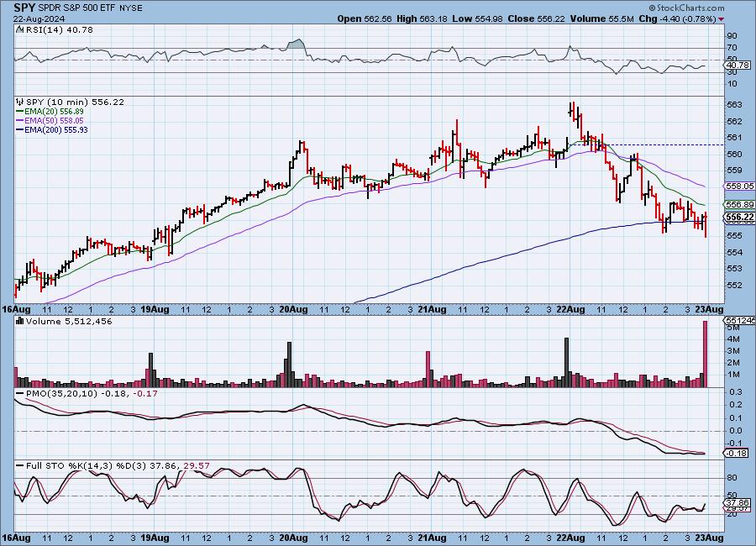Click the 1M volume axis label
756x546 pixels.
(x=733, y=375)
